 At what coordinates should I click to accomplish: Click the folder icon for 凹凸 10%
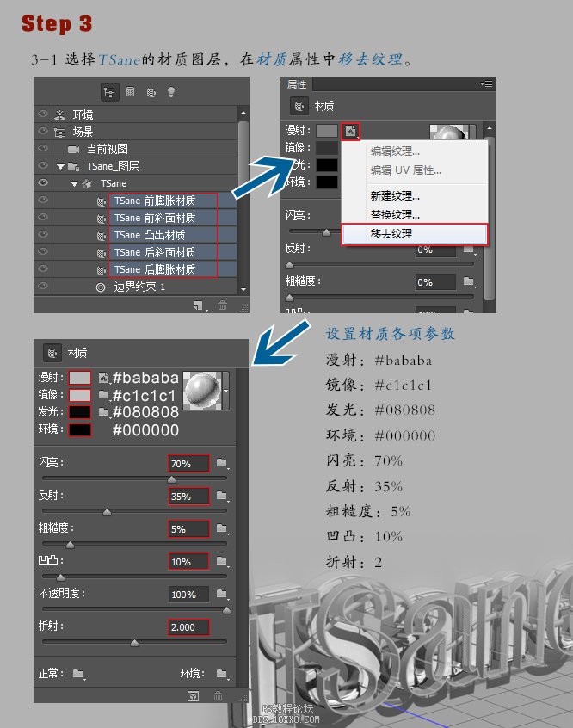click(x=222, y=561)
